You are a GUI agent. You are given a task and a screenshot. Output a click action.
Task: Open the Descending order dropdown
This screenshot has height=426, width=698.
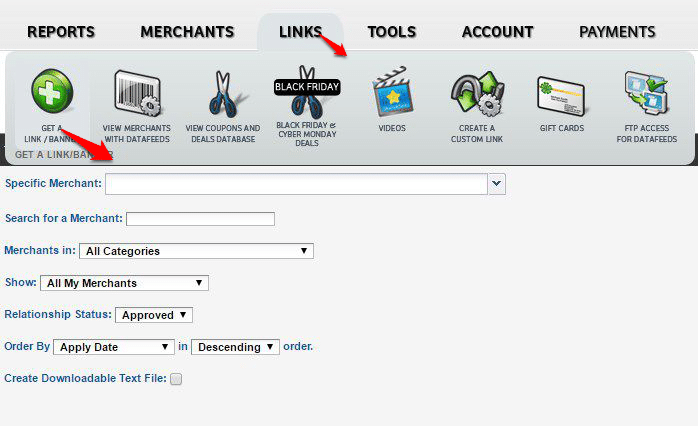click(x=235, y=347)
